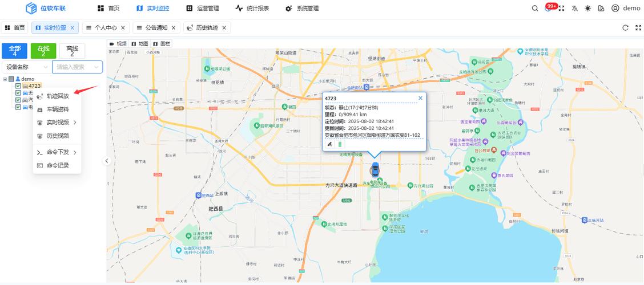This screenshot has height=285, width=644.
Task: Click the green battery icon in the popup
Action: tap(340, 144)
